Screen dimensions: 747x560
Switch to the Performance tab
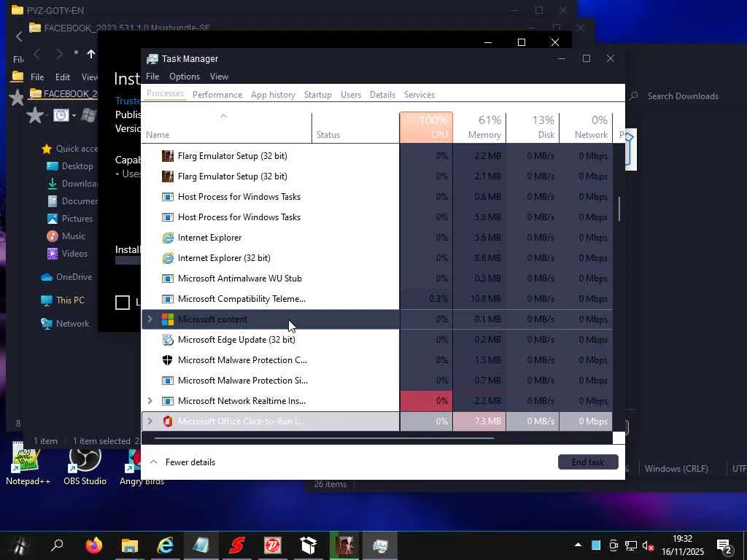click(217, 95)
